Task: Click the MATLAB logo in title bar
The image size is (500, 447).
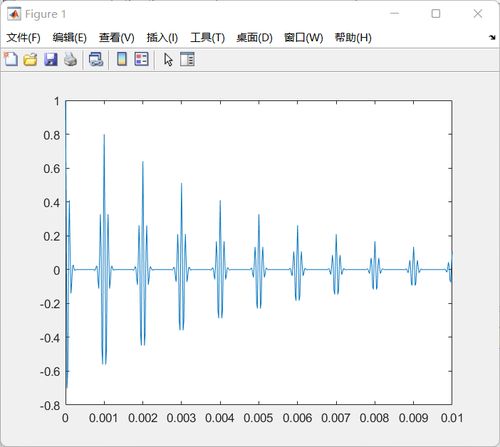Action: (14, 14)
